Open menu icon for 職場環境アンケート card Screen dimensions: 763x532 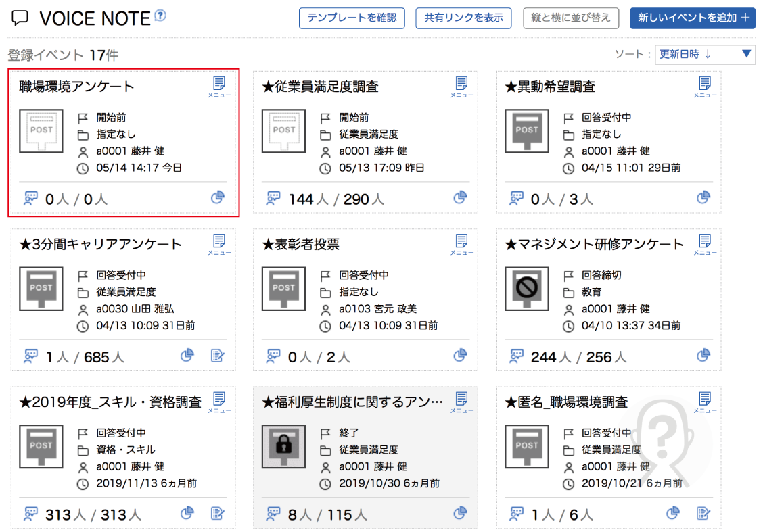pyautogui.click(x=218, y=87)
